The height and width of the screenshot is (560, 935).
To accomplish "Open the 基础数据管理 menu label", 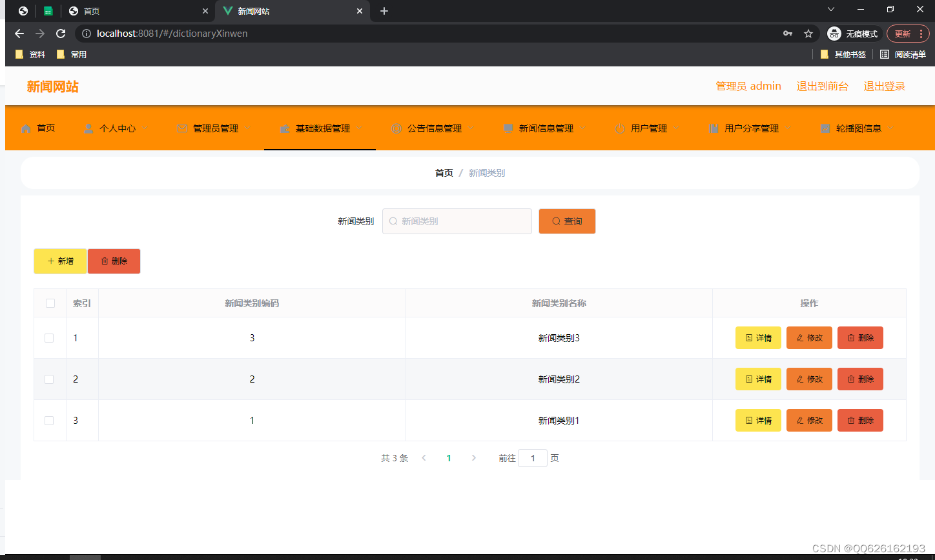I will (x=323, y=128).
